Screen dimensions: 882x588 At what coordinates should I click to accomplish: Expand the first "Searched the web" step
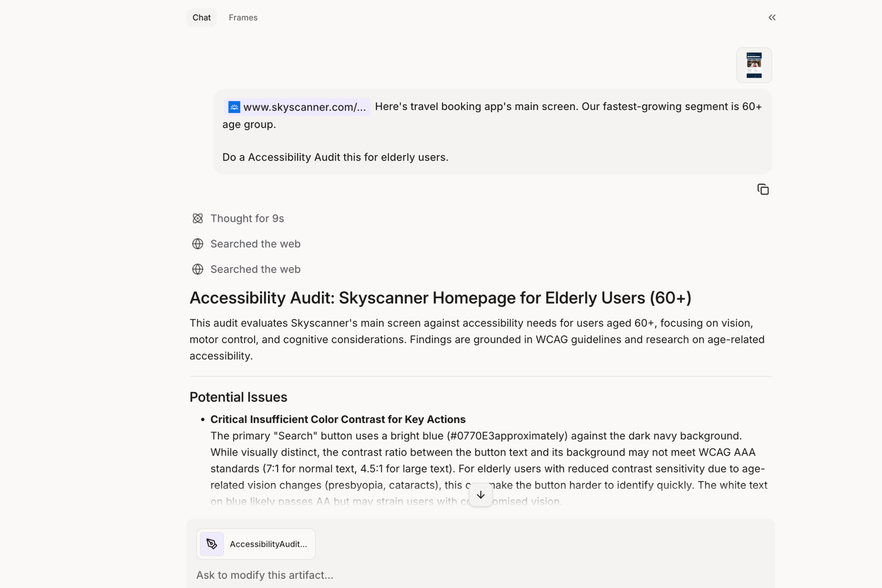pos(255,244)
